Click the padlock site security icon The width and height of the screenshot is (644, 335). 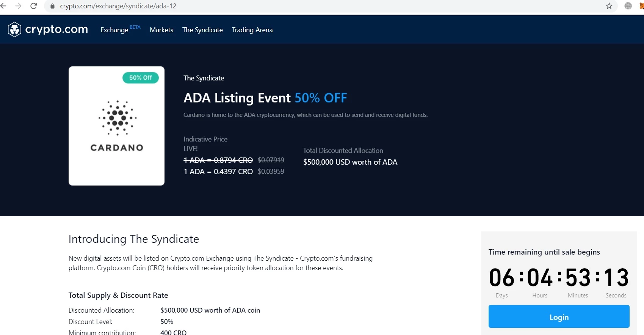click(53, 6)
